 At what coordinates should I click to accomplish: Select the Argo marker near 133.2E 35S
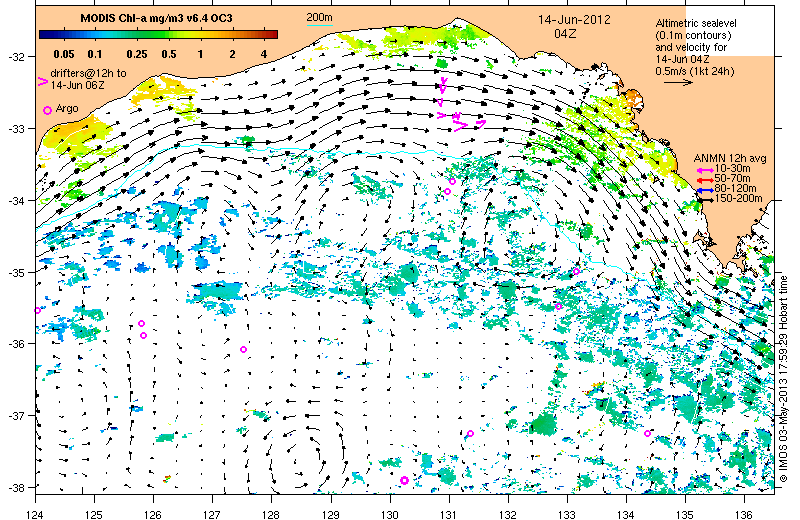click(x=577, y=271)
